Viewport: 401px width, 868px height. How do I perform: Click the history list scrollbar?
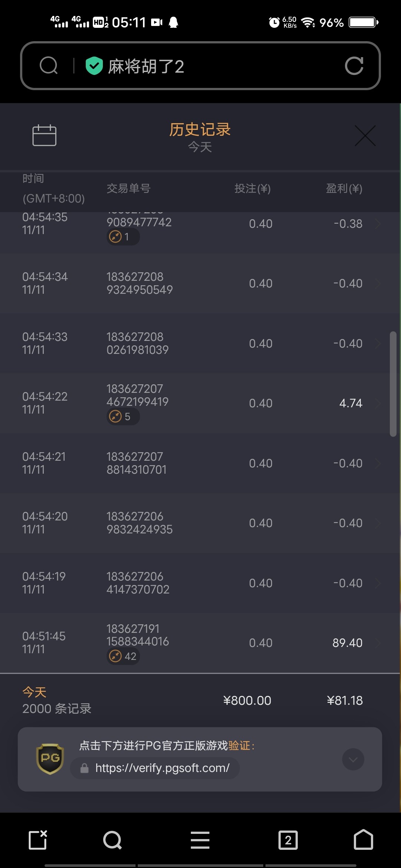pos(393,384)
